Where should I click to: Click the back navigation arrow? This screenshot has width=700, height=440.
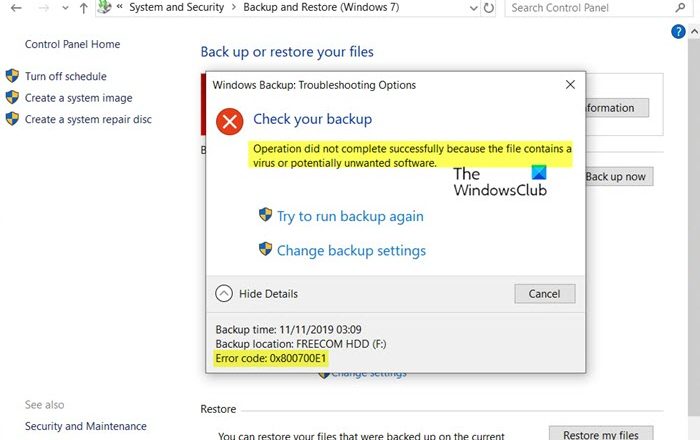tap(16, 8)
